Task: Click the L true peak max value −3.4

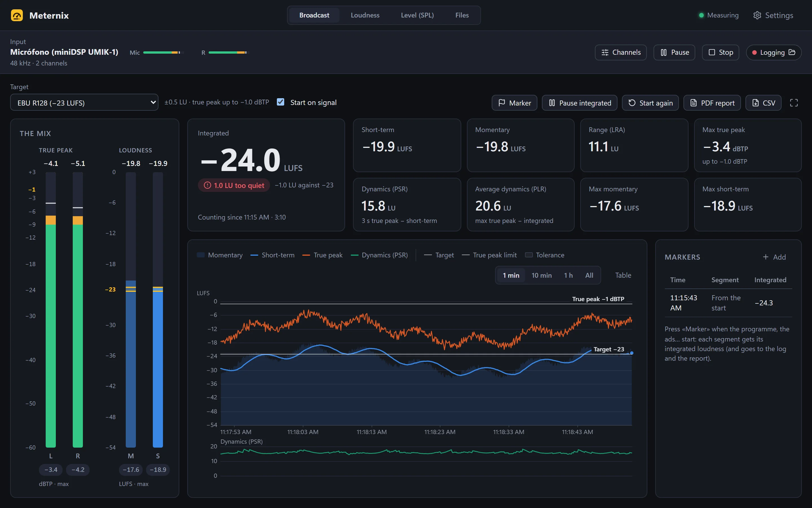Action: (51, 470)
